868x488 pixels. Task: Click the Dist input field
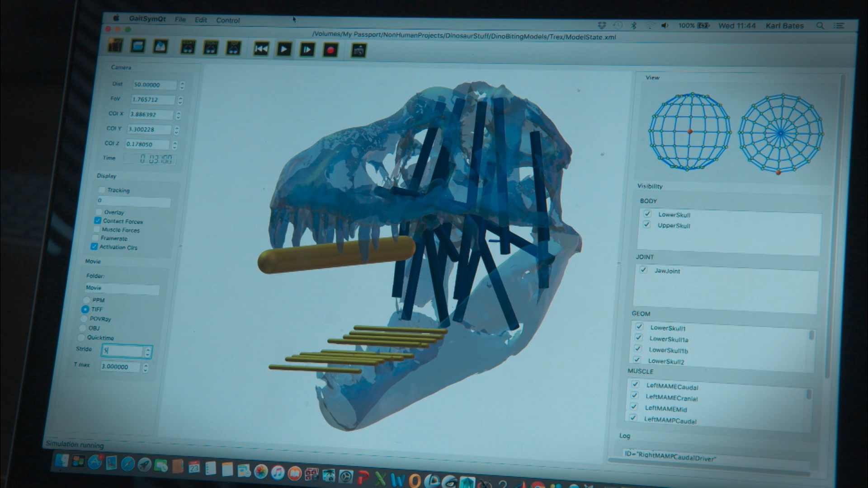click(155, 85)
